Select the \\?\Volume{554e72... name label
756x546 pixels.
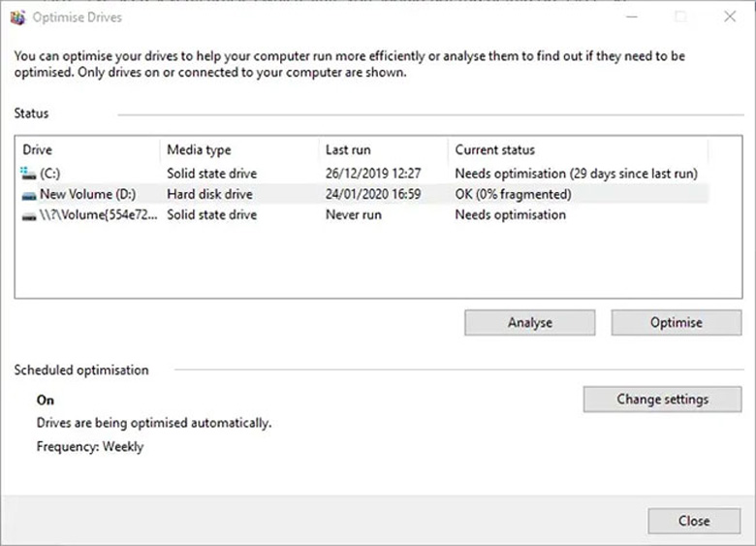coord(95,214)
